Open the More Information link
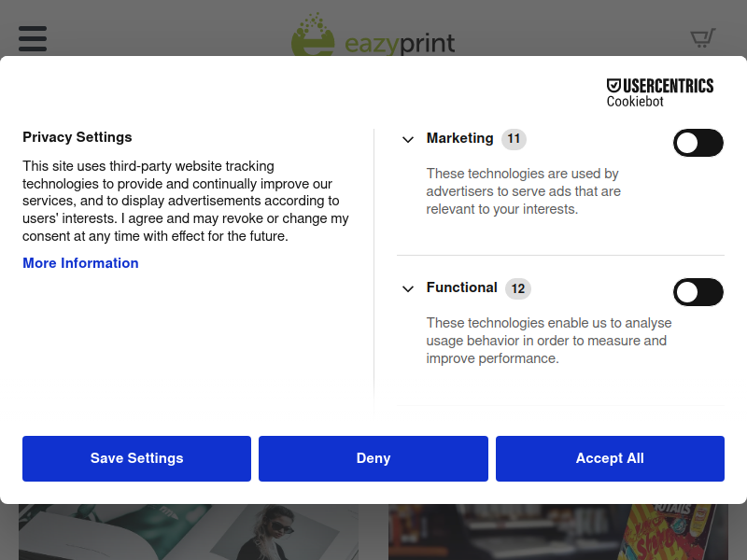Screen dimensions: 747x560 tap(80, 263)
